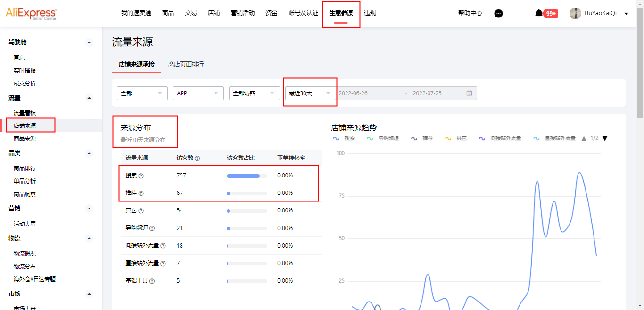Open the chat message icon
Screen dimensions: 644x310
(x=498, y=14)
